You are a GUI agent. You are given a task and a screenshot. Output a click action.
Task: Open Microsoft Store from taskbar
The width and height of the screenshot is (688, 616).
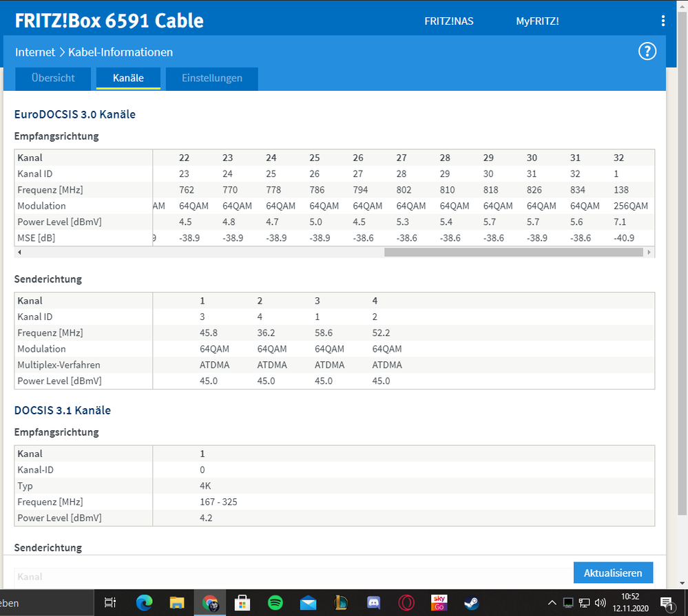click(x=242, y=603)
